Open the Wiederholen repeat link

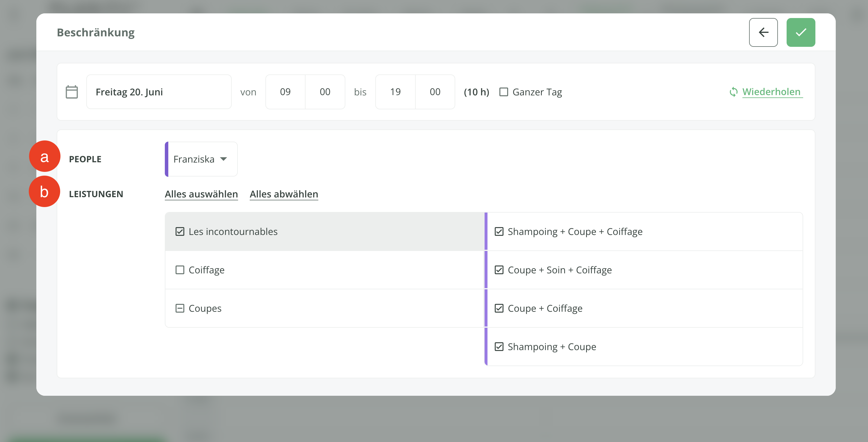coord(771,92)
